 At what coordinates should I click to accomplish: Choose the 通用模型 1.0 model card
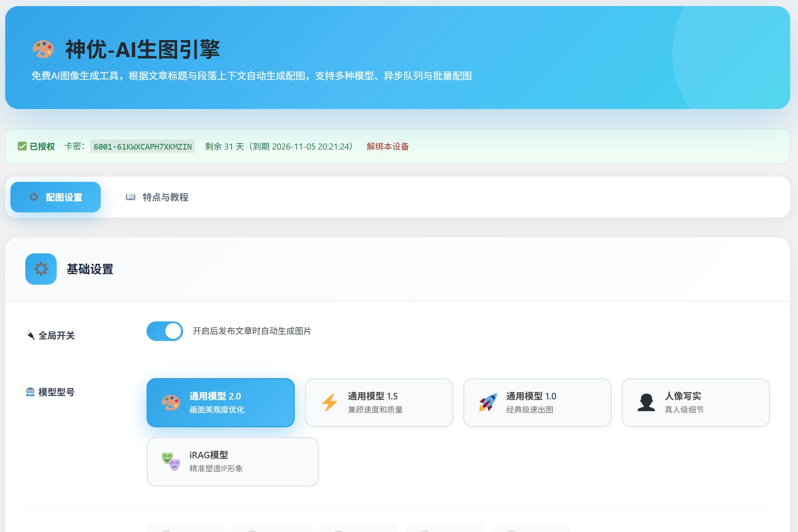point(537,402)
